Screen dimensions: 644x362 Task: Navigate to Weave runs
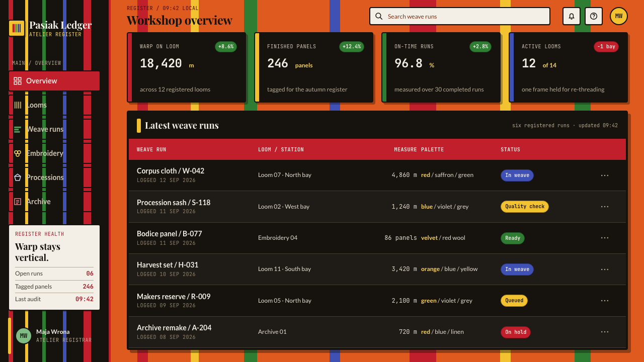[54, 129]
